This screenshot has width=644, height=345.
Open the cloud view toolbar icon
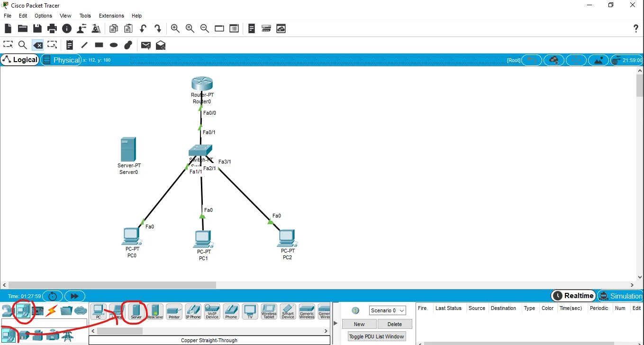coord(281,28)
